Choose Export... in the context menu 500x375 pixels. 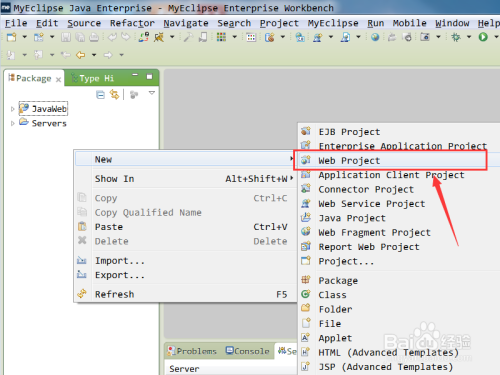[x=185, y=275]
